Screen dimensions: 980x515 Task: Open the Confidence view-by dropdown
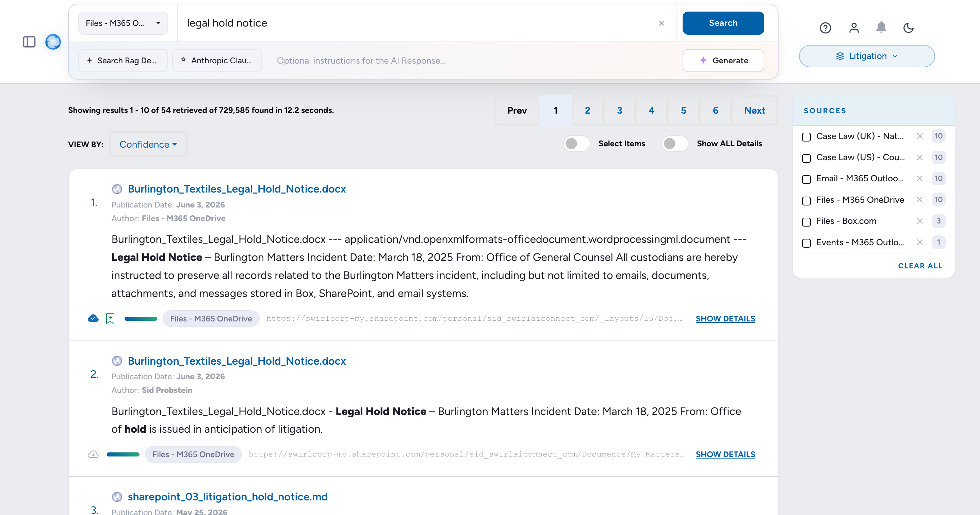(148, 144)
